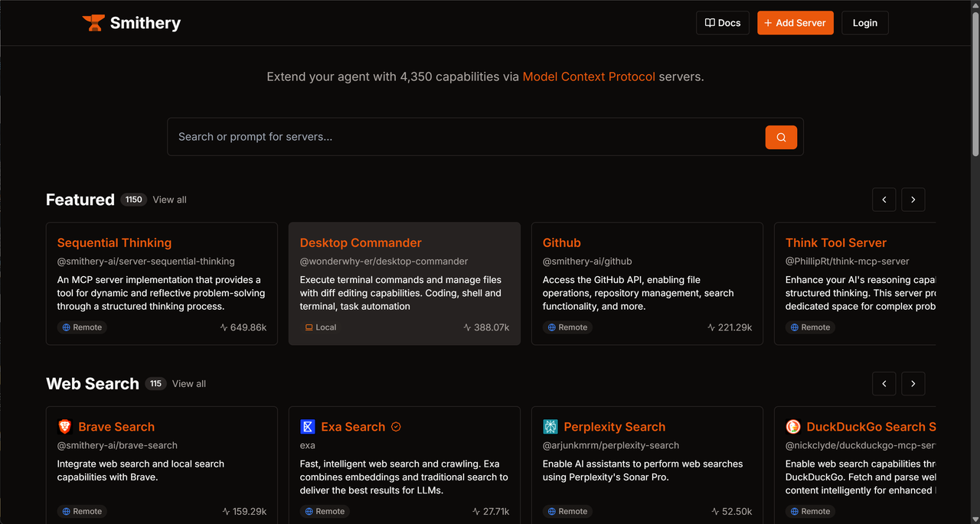The width and height of the screenshot is (980, 524).
Task: Click the Featured count badge 1150
Action: click(x=134, y=200)
